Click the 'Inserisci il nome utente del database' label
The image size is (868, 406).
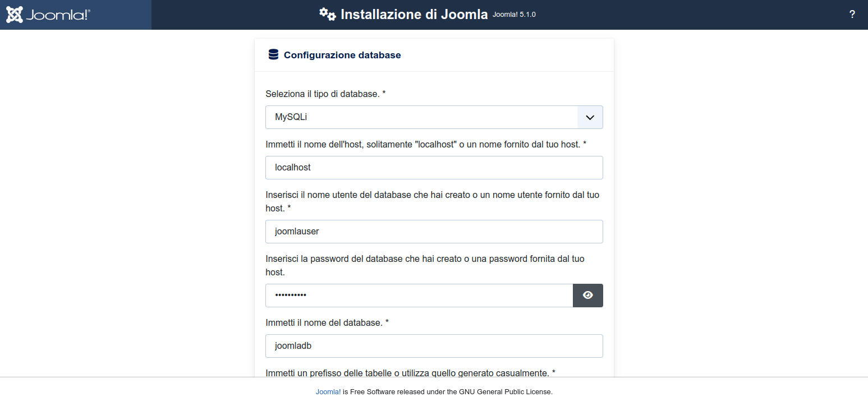[432, 201]
